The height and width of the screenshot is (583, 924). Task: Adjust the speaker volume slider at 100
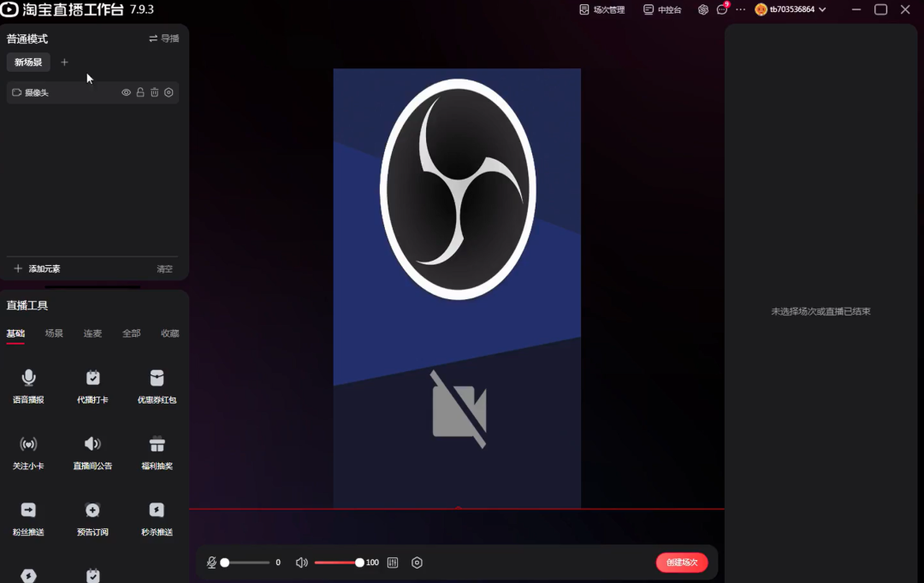click(339, 563)
